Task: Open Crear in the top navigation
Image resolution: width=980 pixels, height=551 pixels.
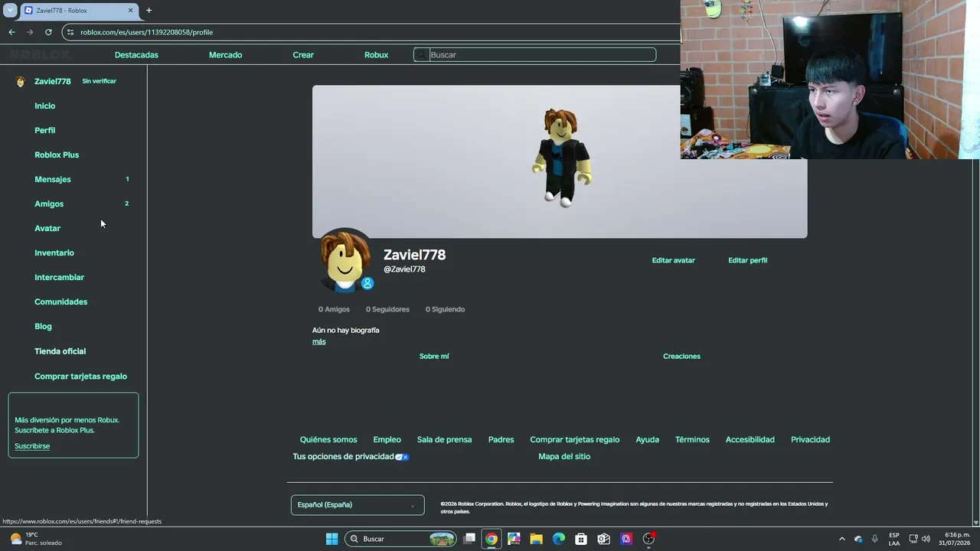Action: [303, 55]
